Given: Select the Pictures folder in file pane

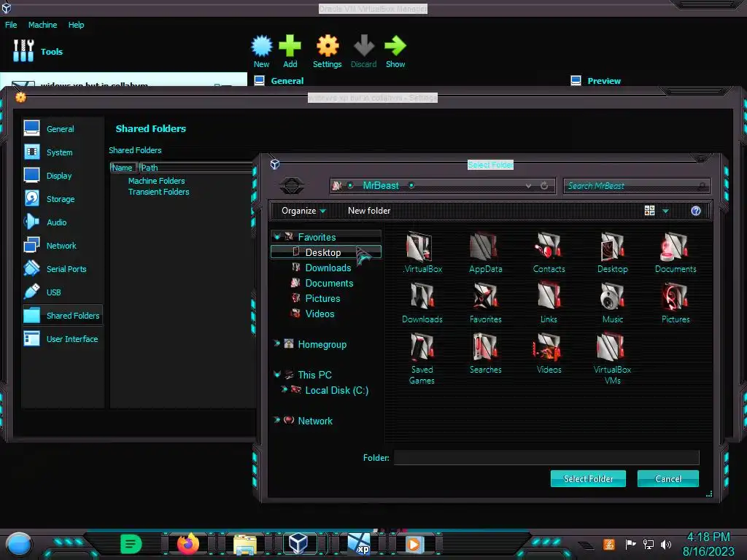Looking at the screenshot, I should 676,303.
